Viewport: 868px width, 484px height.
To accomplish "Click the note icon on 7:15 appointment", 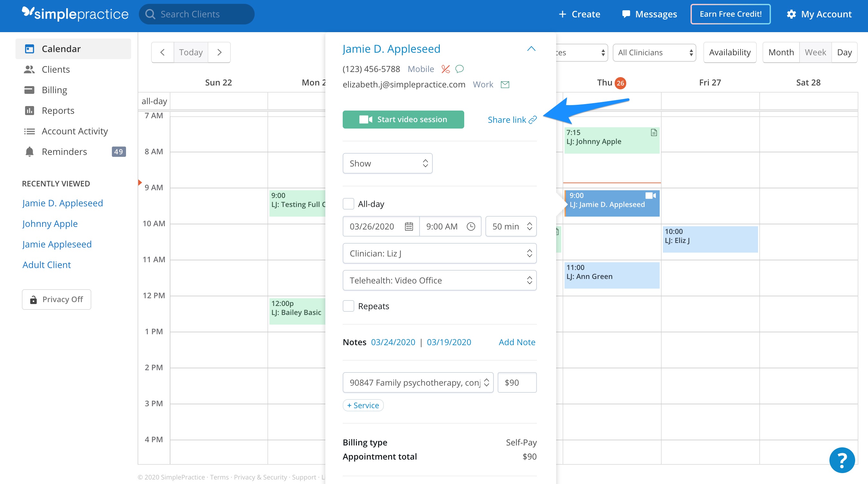I will pyautogui.click(x=654, y=133).
